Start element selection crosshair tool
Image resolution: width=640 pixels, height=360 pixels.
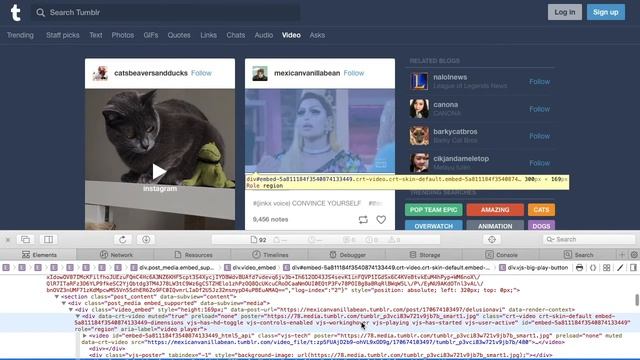(x=491, y=240)
